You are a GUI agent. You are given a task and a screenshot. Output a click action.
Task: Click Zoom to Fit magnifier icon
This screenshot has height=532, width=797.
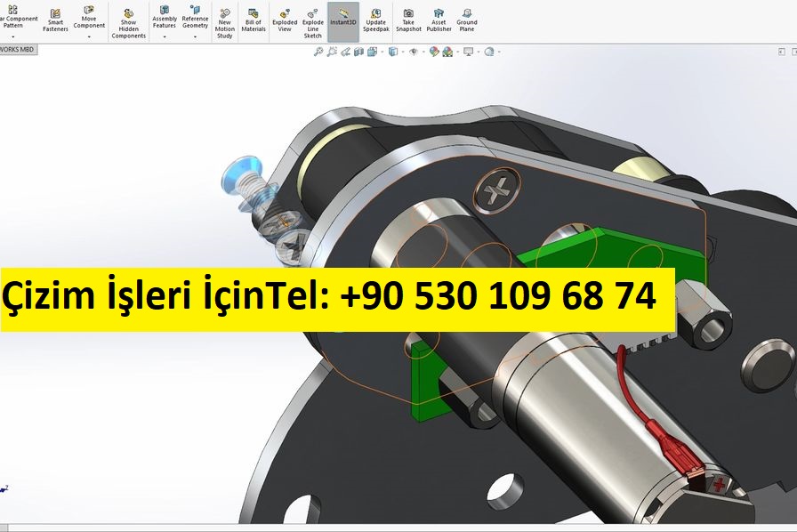(318, 52)
